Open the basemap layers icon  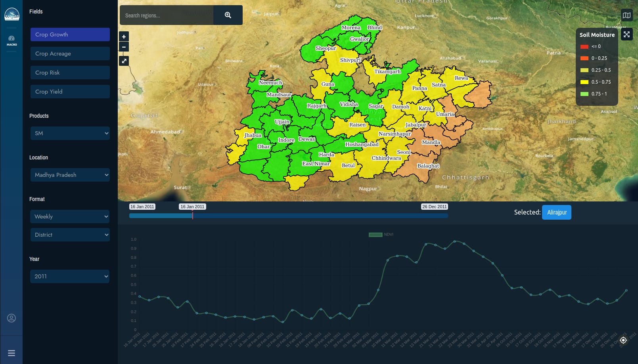[627, 15]
